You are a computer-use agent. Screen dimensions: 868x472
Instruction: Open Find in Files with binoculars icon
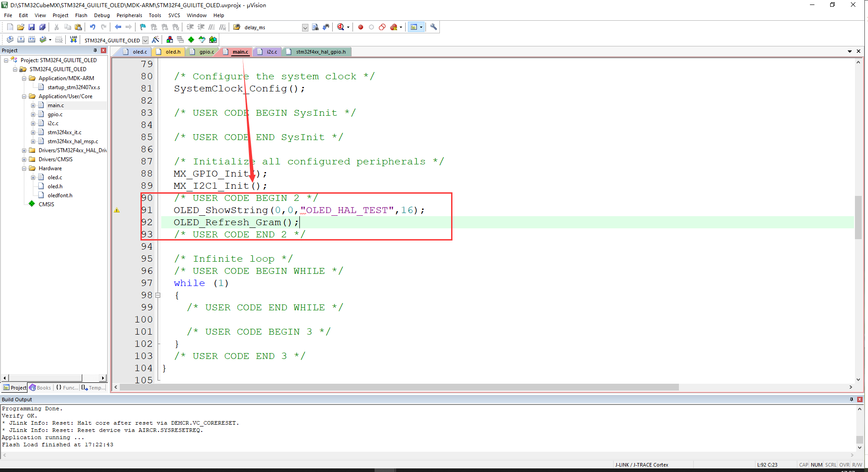pyautogui.click(x=316, y=27)
